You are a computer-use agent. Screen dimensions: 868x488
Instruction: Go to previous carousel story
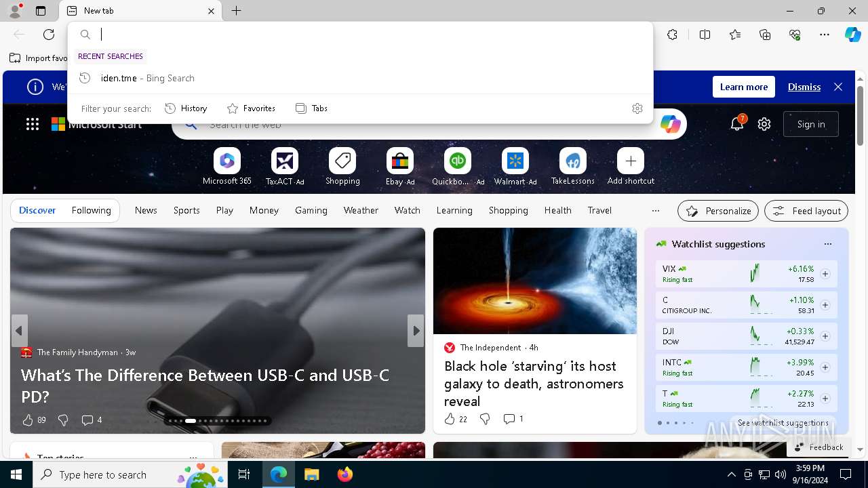click(x=19, y=331)
